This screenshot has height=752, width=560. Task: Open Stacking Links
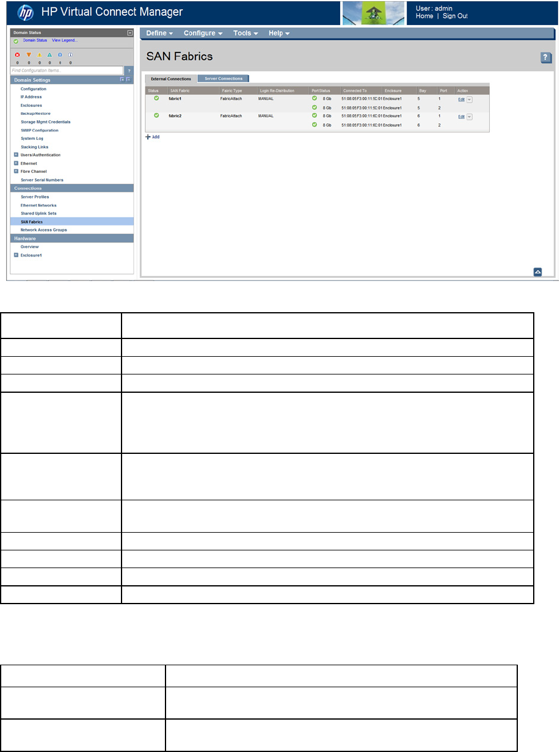[x=34, y=147]
